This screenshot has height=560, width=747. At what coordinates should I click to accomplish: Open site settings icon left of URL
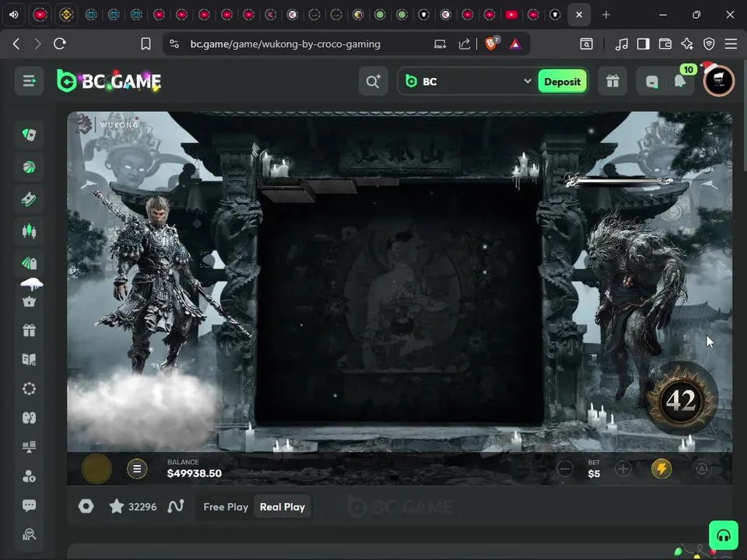point(174,44)
